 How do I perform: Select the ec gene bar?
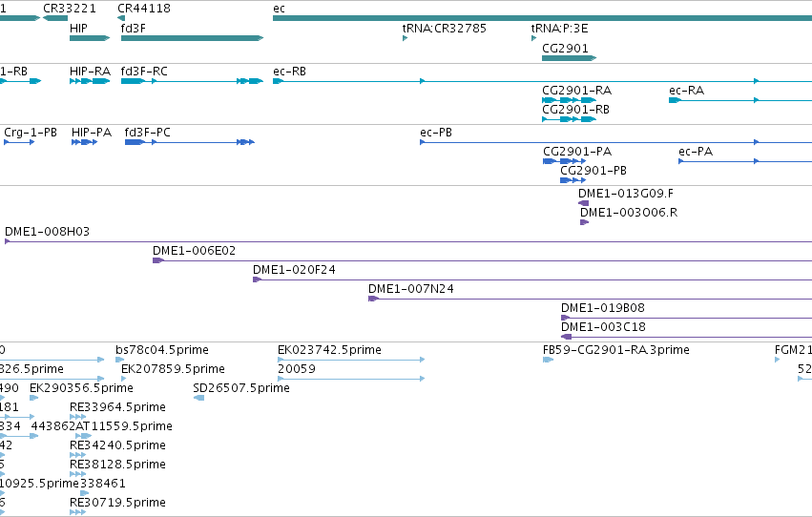click(542, 18)
